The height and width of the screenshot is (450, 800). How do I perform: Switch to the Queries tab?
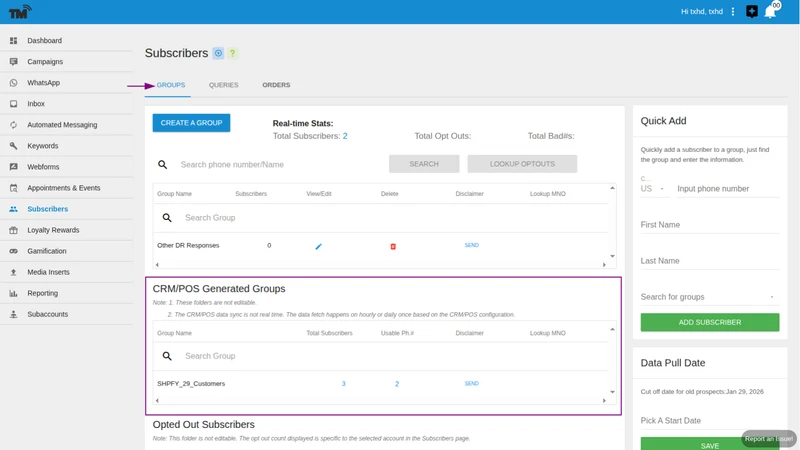coord(223,85)
